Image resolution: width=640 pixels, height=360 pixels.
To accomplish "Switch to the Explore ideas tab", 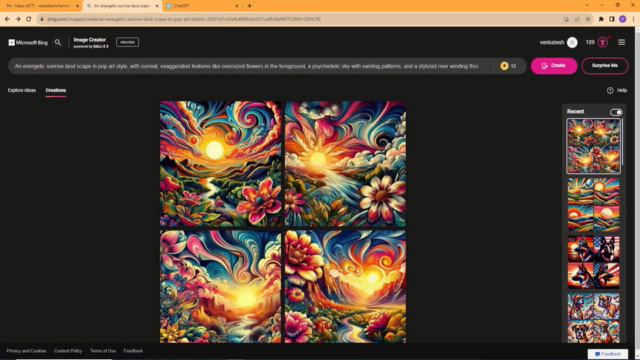I will (x=22, y=90).
